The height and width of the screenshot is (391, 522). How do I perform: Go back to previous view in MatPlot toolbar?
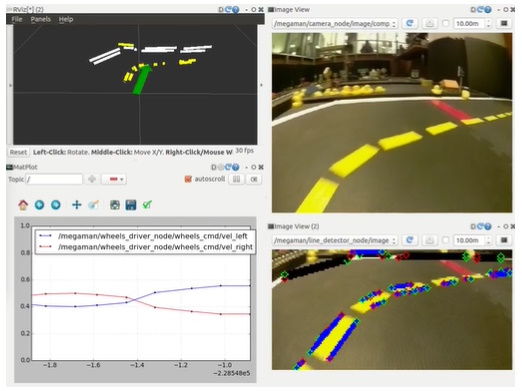click(x=39, y=205)
